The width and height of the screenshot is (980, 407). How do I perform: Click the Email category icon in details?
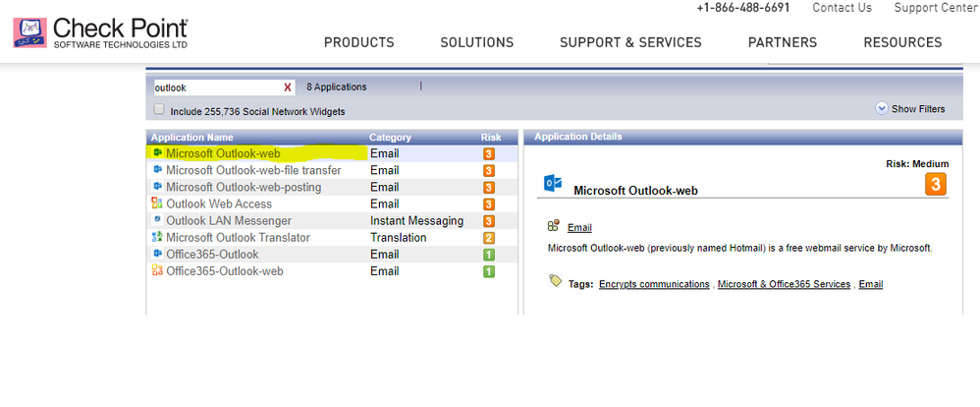(554, 226)
